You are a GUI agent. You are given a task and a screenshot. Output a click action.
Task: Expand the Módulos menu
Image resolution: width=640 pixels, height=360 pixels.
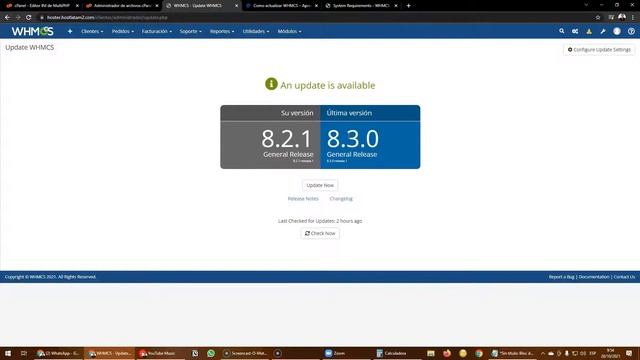289,31
